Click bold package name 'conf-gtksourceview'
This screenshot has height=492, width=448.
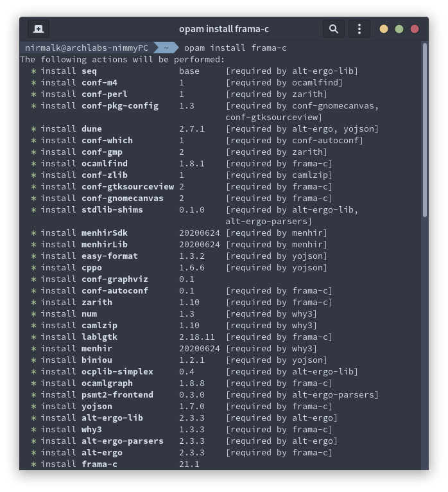(x=128, y=187)
